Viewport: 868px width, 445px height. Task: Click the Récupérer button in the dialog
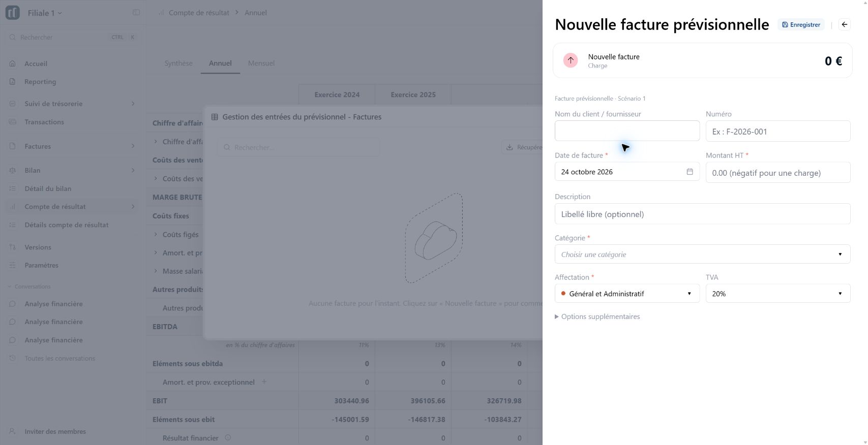522,147
